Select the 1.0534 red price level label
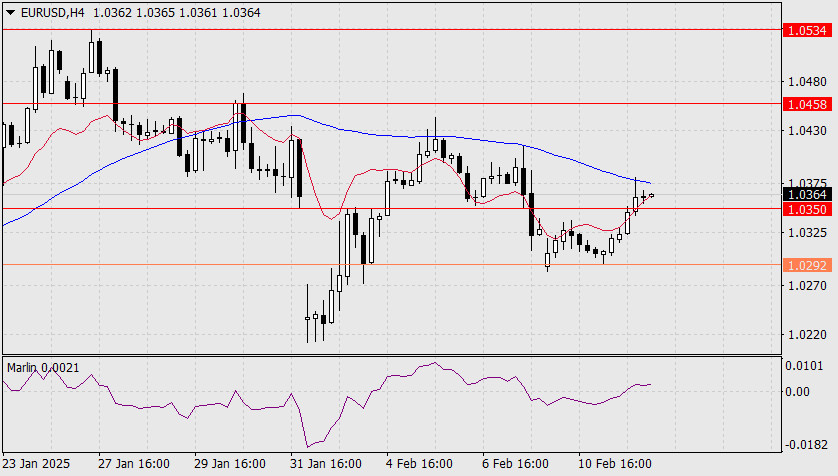This screenshot has width=838, height=476. [808, 30]
